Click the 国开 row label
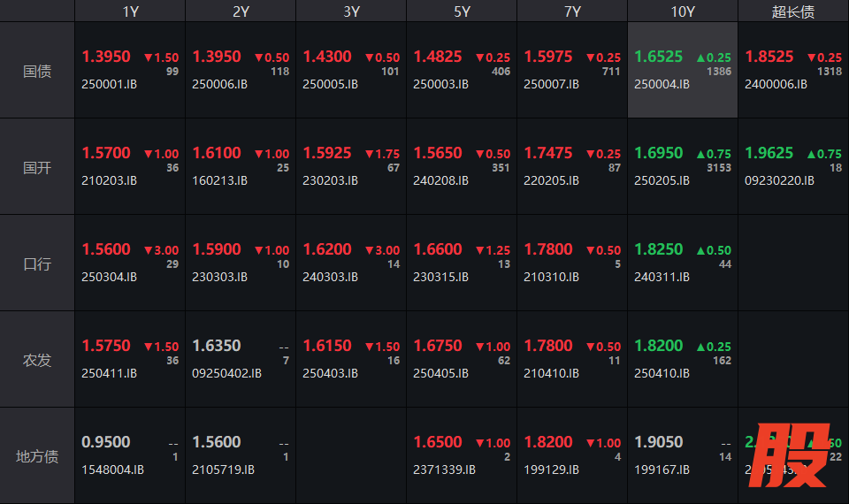 pyautogui.click(x=37, y=167)
